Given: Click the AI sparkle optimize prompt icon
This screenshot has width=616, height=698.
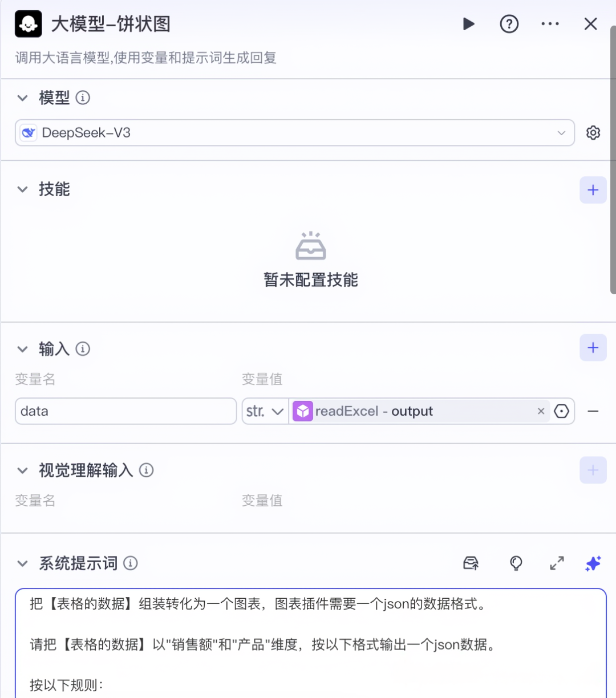Looking at the screenshot, I should 593,563.
